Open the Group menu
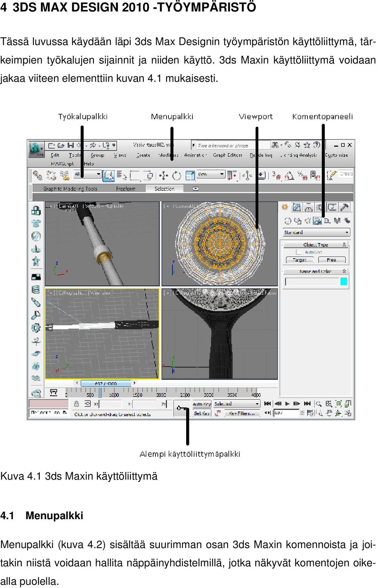Image resolution: width=377 pixels, height=588 pixels. [97, 155]
